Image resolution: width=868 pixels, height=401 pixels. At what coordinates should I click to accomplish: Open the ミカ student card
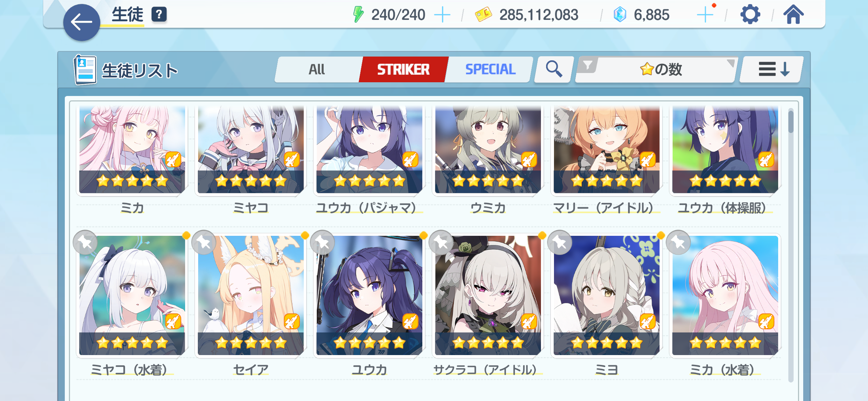pos(132,150)
